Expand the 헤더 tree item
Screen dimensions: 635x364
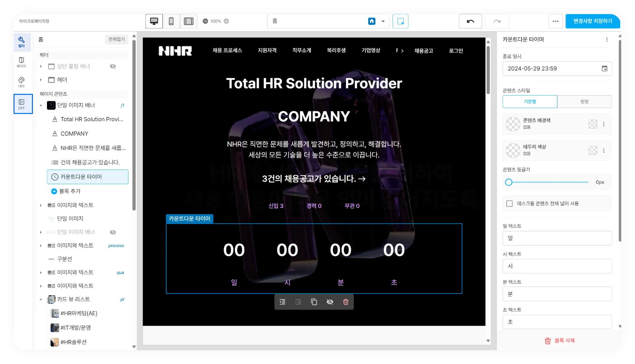pyautogui.click(x=41, y=80)
